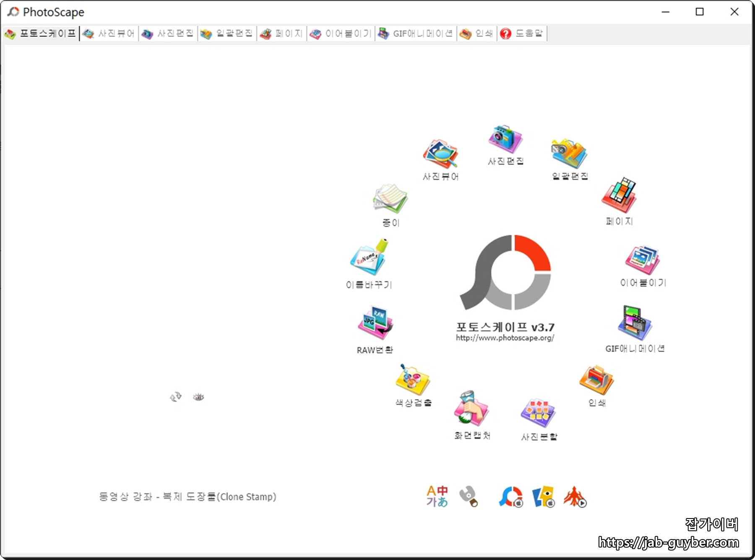755x560 pixels.
Task: Launch the 이름바꾸기 rename icon
Action: [x=369, y=257]
